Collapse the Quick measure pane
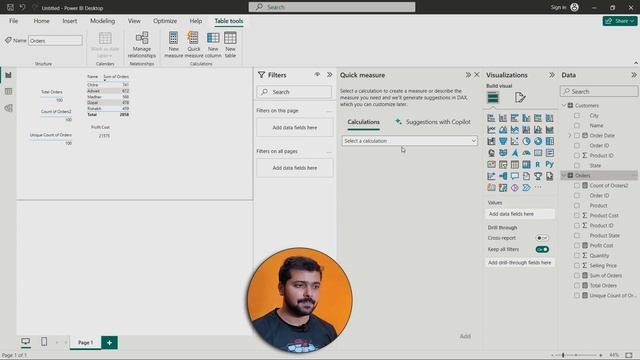 point(468,75)
